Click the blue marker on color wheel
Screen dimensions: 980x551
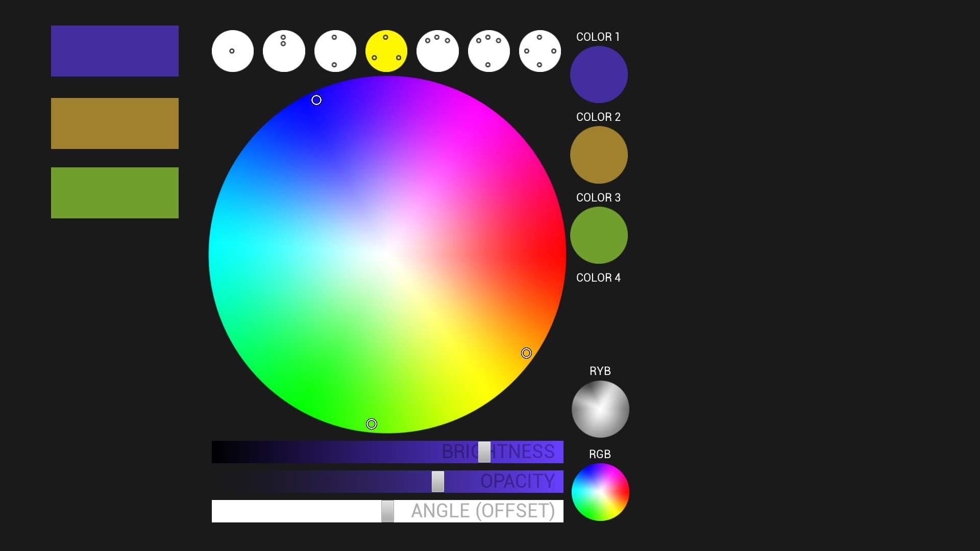pos(316,100)
